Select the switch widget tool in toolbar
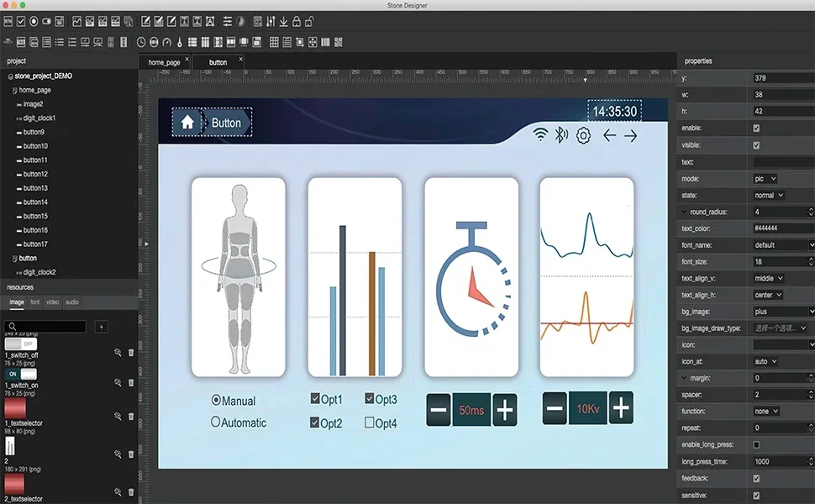This screenshot has width=815, height=504. pyautogui.click(x=47, y=21)
